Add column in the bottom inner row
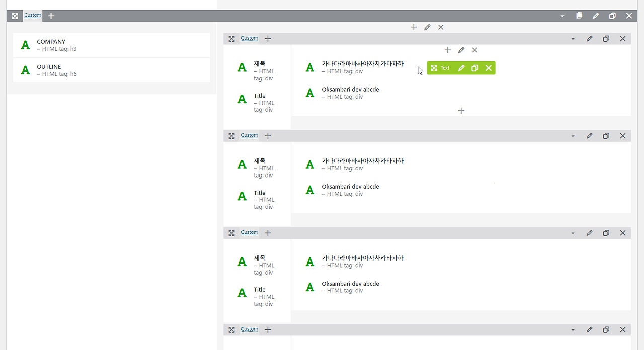 click(268, 329)
